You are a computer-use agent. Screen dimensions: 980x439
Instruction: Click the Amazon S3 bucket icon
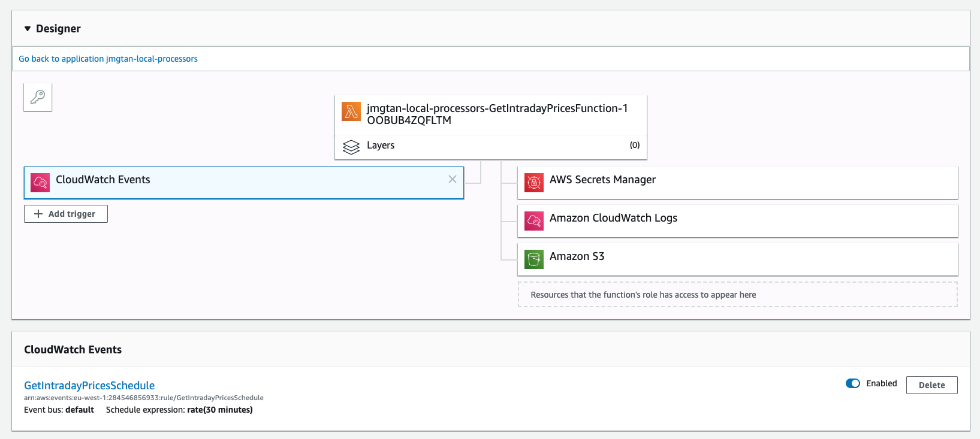[534, 259]
